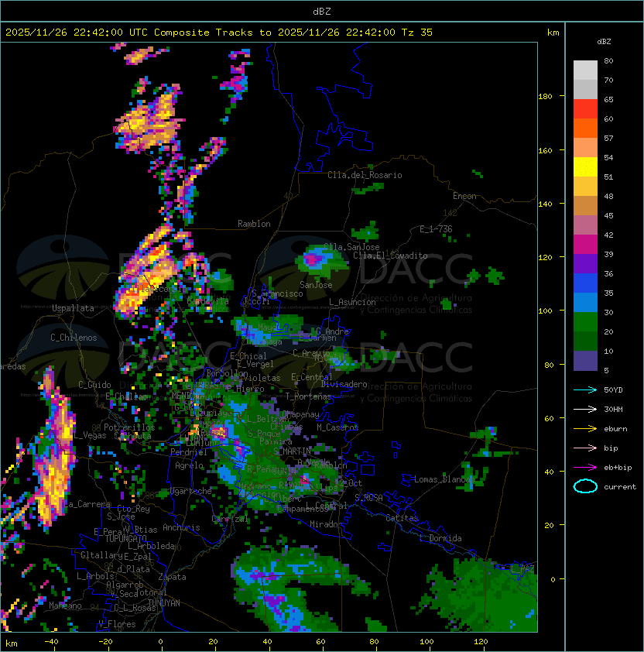The width and height of the screenshot is (644, 652).
Task: Click the Ramblon place label
Action: click(254, 224)
